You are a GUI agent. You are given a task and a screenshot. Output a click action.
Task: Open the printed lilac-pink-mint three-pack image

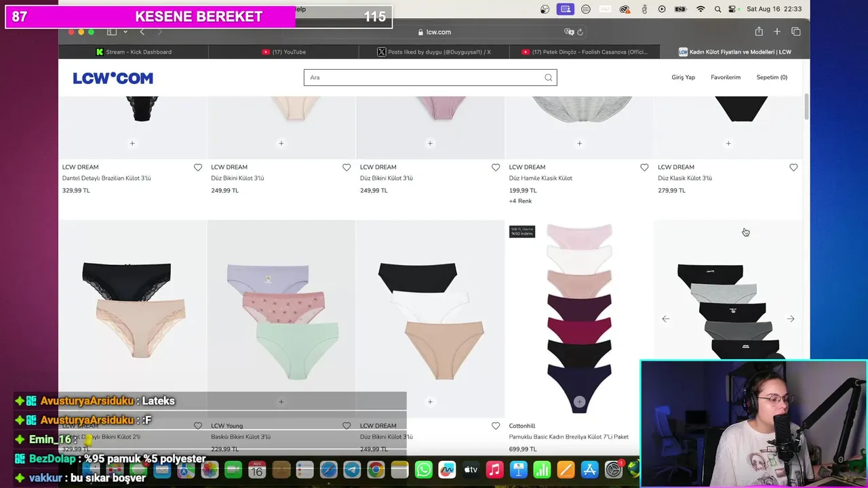281,319
